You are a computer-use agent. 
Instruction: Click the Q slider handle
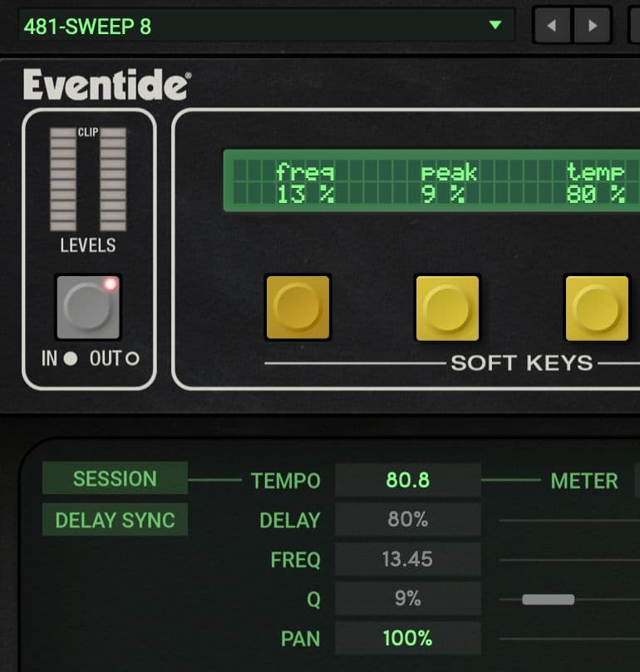[x=549, y=599]
